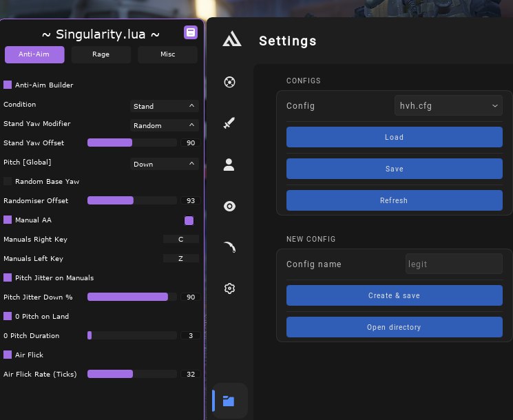Open the eye visuals sidebar section
The width and height of the screenshot is (513, 420).
(229, 206)
